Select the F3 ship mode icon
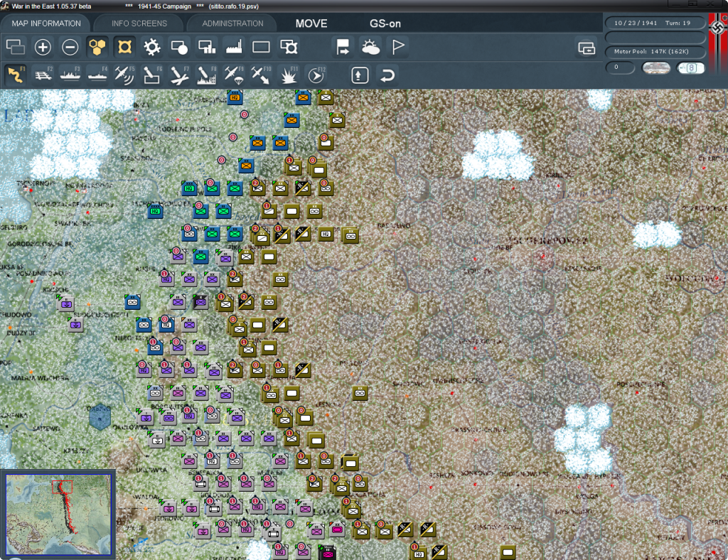The width and height of the screenshot is (728, 560). pos(70,75)
